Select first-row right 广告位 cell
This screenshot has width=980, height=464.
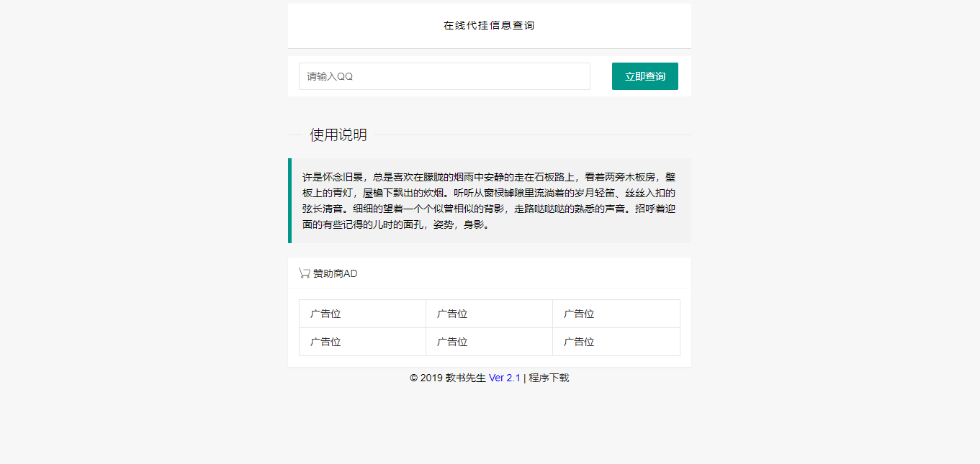(x=616, y=314)
